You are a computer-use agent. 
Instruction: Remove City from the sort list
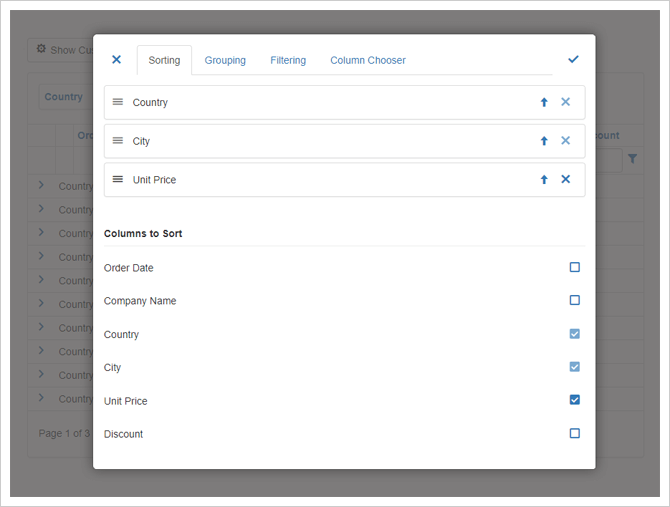[565, 141]
